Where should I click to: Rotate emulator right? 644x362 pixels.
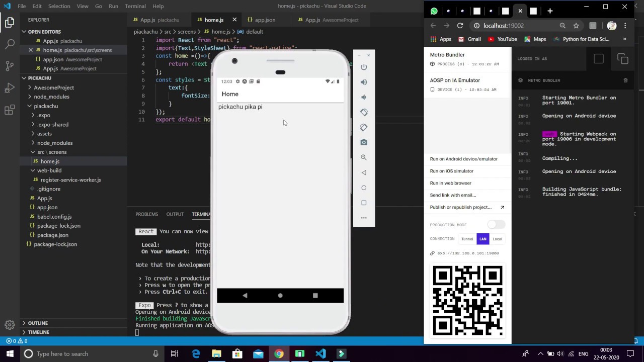364,127
